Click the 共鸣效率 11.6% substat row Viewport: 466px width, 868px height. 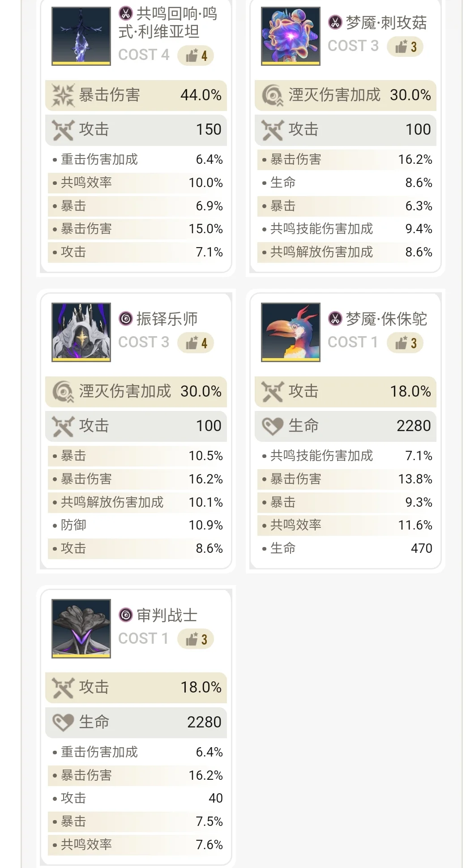(x=346, y=525)
